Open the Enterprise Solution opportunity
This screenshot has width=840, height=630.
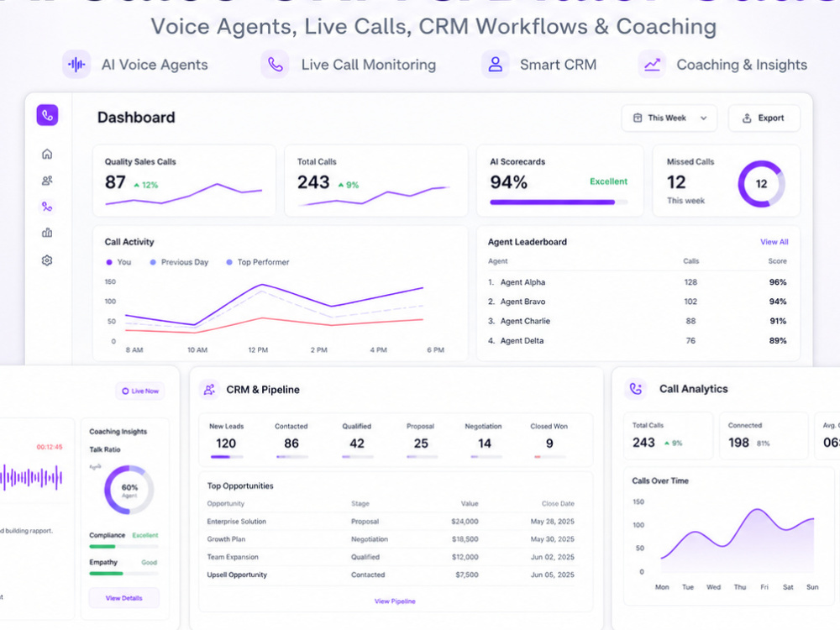[x=391, y=522]
